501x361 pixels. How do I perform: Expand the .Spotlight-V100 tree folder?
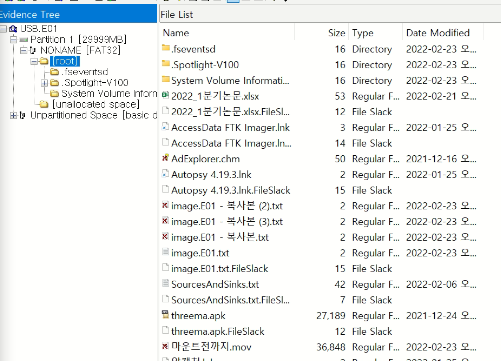coord(44,83)
